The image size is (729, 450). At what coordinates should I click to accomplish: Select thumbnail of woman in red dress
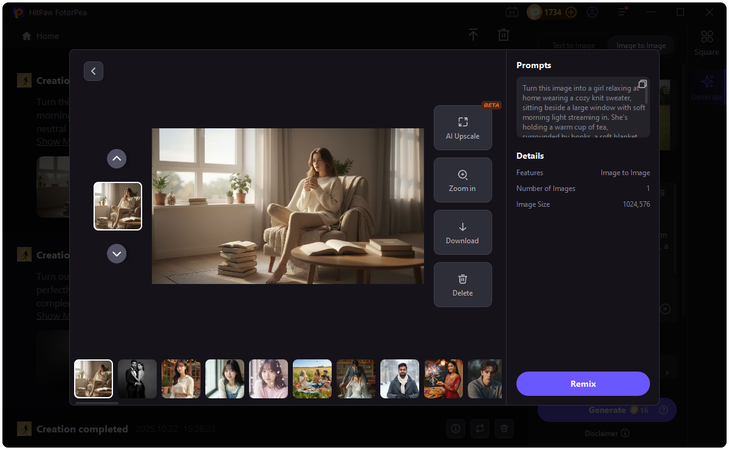pyautogui.click(x=444, y=379)
